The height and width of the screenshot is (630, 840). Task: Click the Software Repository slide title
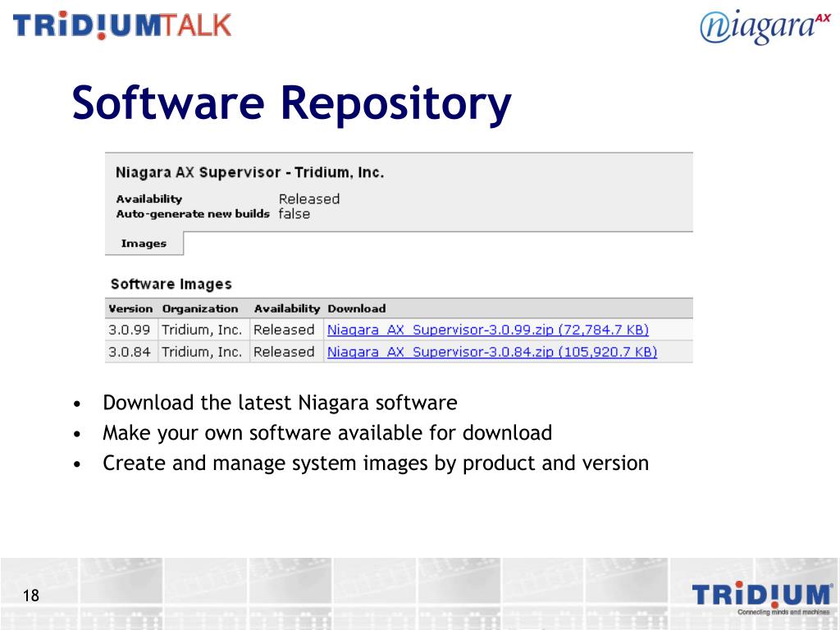tap(291, 103)
